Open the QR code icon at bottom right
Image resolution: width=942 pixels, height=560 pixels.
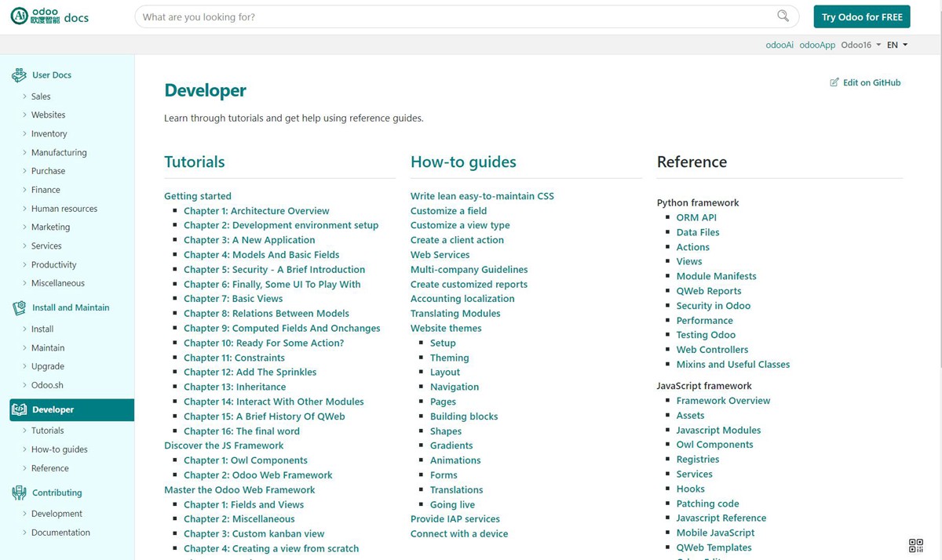(x=915, y=545)
